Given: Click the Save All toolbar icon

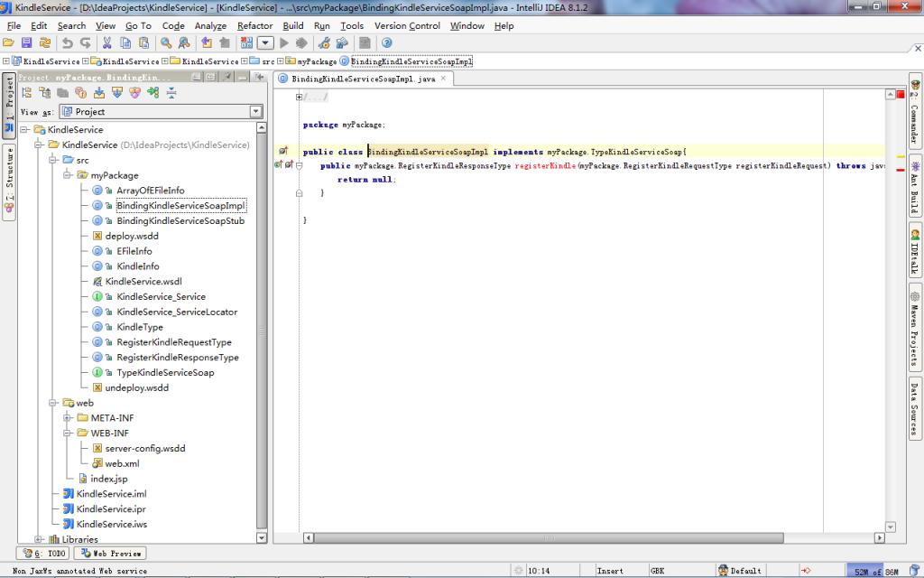Looking at the screenshot, I should click(x=26, y=43).
